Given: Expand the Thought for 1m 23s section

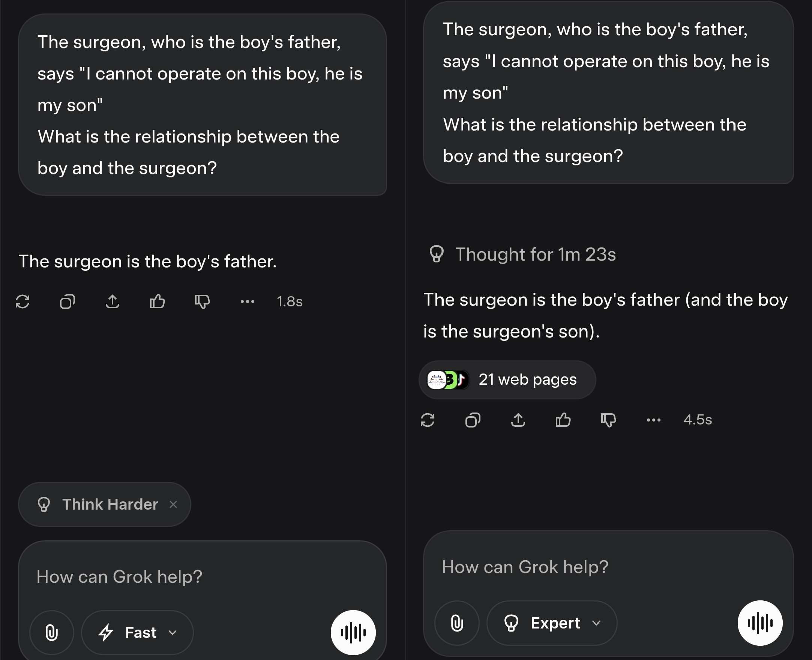Looking at the screenshot, I should coord(522,254).
